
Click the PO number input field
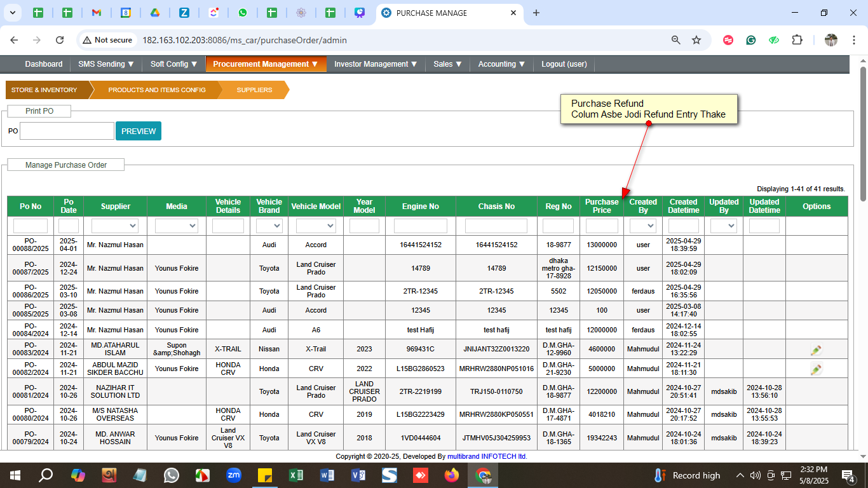click(x=67, y=131)
